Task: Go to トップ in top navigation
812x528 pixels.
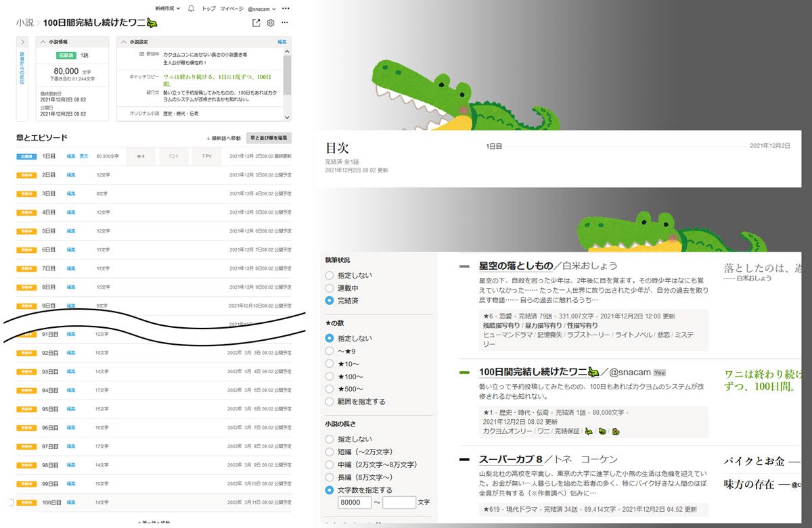Action: [208, 9]
